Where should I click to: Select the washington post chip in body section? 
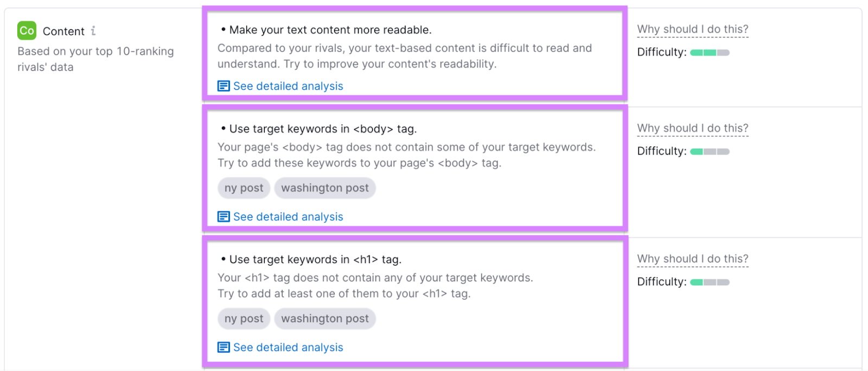tap(324, 188)
